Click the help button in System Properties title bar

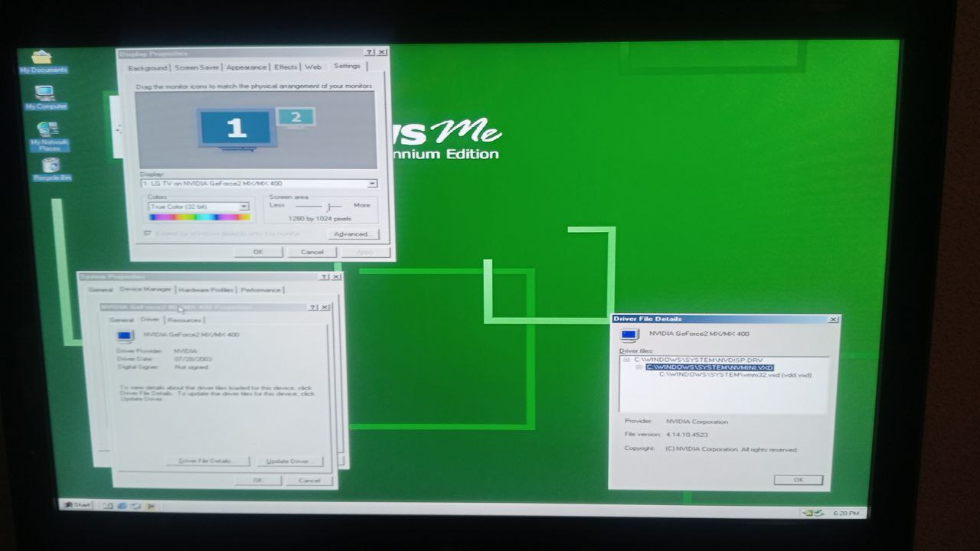point(324,276)
